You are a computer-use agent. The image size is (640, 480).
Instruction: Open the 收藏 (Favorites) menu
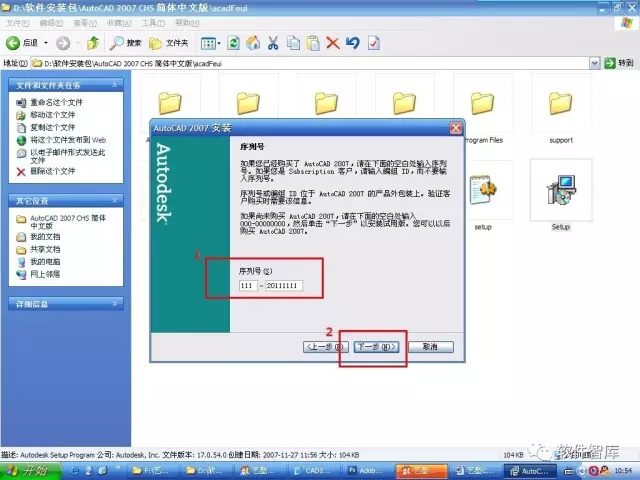(119, 23)
